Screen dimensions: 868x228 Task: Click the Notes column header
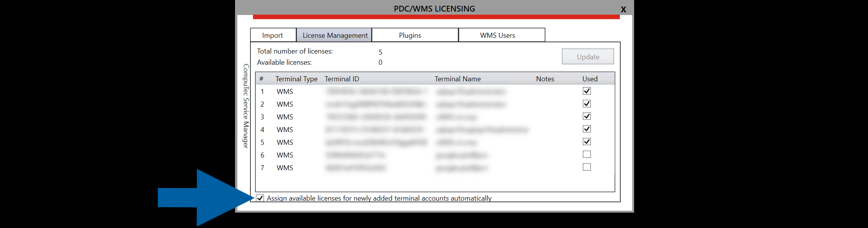pos(545,79)
